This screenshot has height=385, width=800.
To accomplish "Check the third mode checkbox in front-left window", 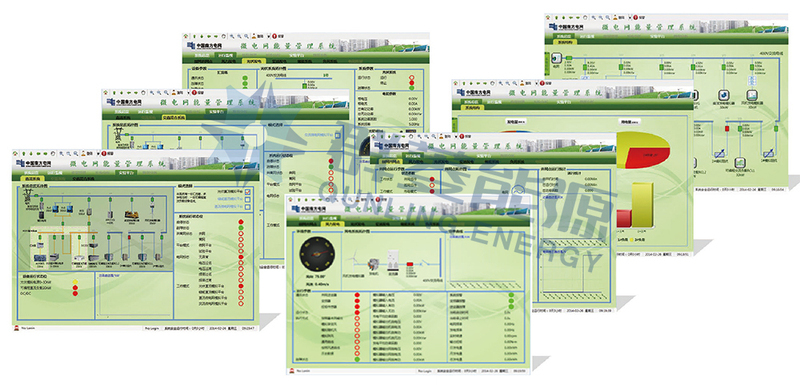I will (x=248, y=207).
